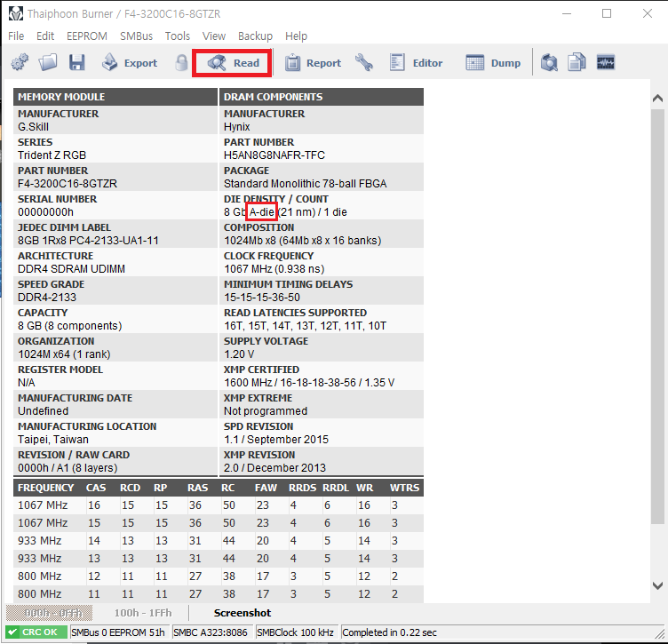The image size is (668, 644).
Task: Click the copy documents toolbar icon
Action: click(577, 62)
